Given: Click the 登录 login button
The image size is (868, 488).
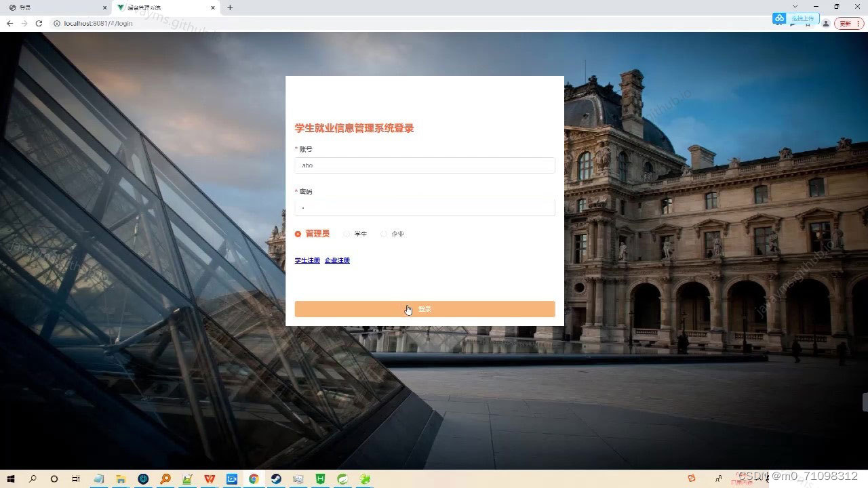Looking at the screenshot, I should click(425, 308).
